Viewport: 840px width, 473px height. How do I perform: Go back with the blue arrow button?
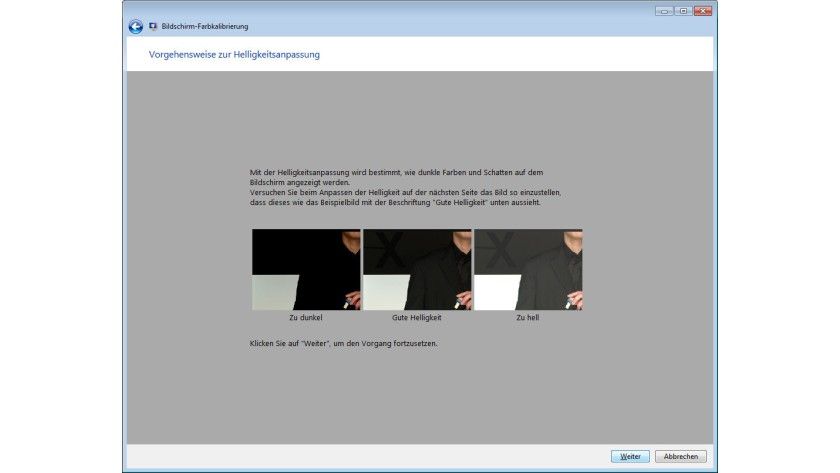(136, 27)
